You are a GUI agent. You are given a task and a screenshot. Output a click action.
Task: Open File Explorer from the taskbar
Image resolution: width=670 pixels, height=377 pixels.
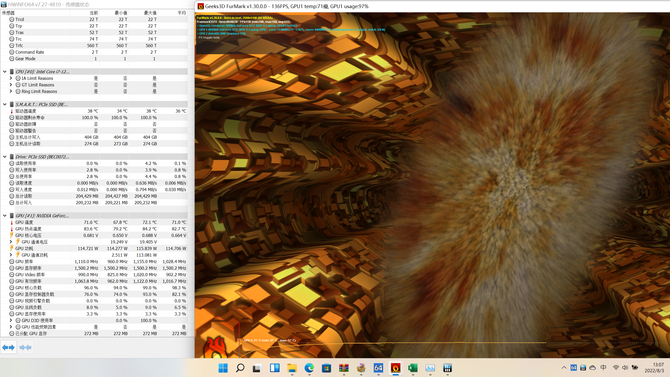point(292,368)
